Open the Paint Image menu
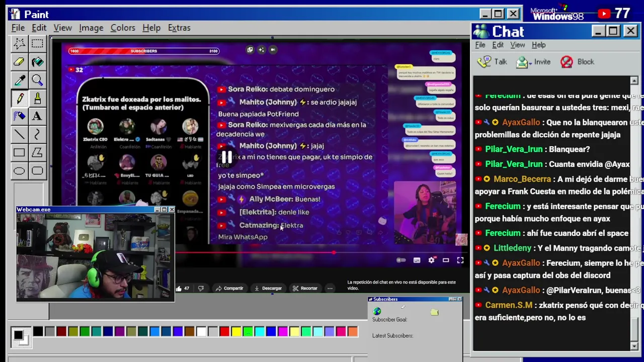The image size is (644, 362). pos(91,28)
